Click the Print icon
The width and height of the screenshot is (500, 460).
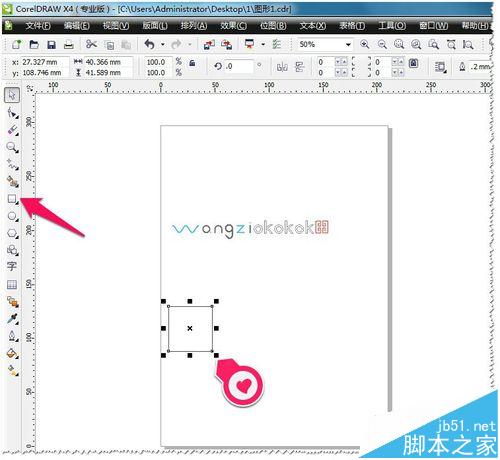pos(69,44)
